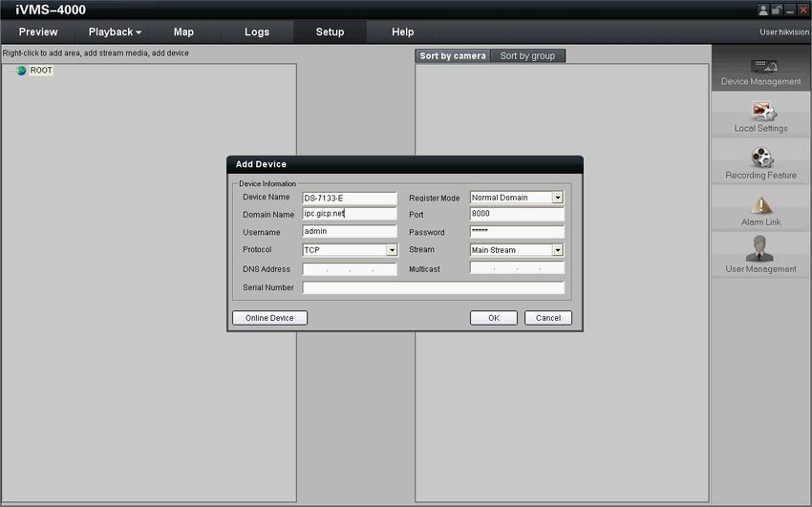
Task: Open the Map menu
Action: pos(183,32)
